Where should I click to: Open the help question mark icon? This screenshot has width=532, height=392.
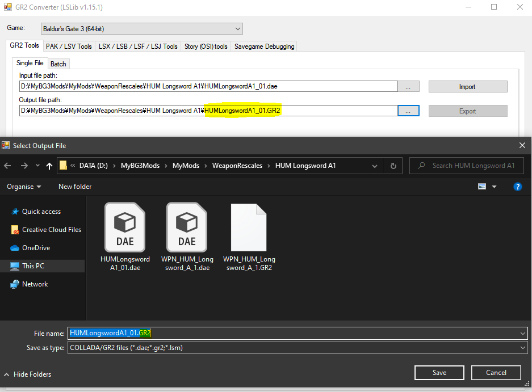(517, 187)
